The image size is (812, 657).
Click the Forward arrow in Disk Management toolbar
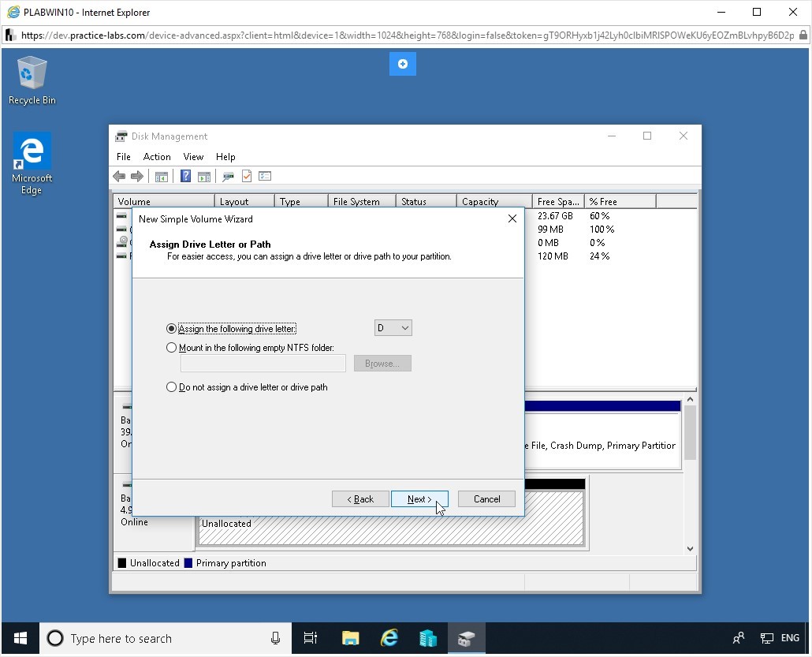tap(136, 176)
